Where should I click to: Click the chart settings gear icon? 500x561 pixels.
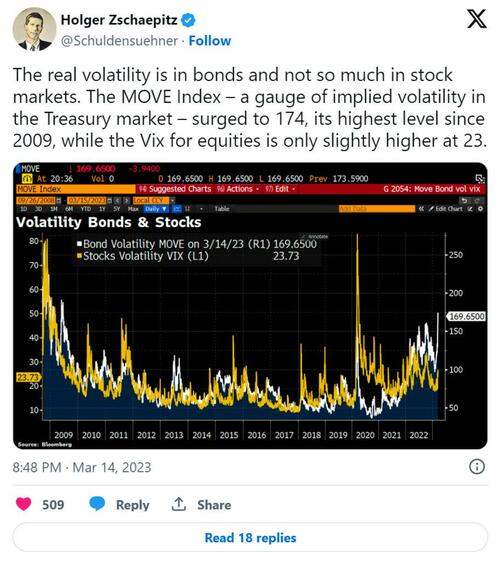pos(481,209)
